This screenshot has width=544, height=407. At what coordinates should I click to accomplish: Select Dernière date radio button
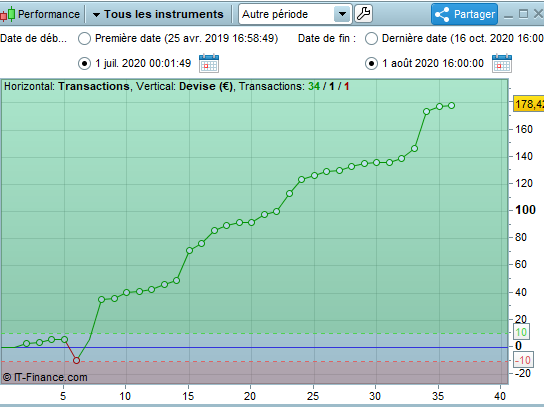point(371,39)
